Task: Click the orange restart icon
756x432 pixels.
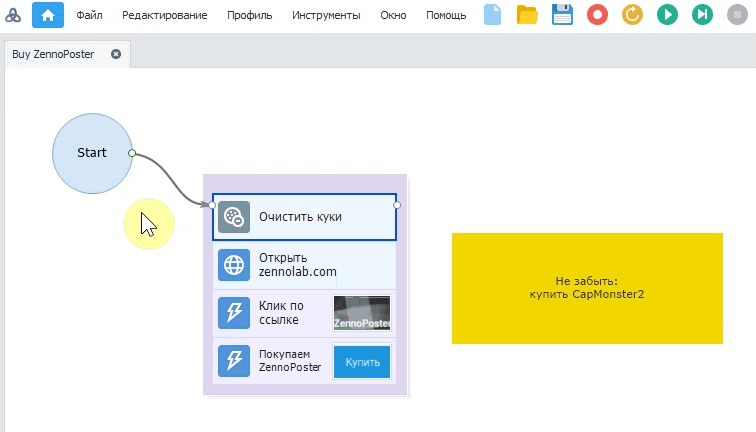Action: [632, 14]
